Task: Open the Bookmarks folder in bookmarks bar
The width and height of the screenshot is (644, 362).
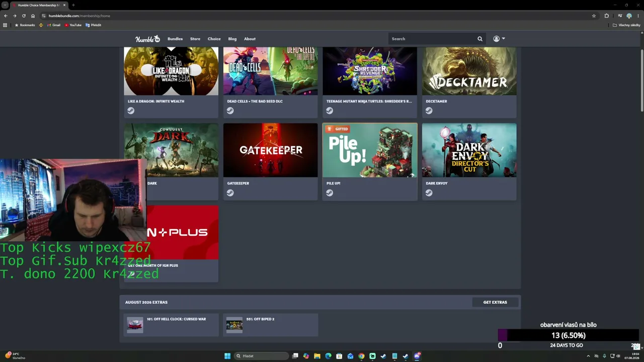Action: (x=25, y=25)
